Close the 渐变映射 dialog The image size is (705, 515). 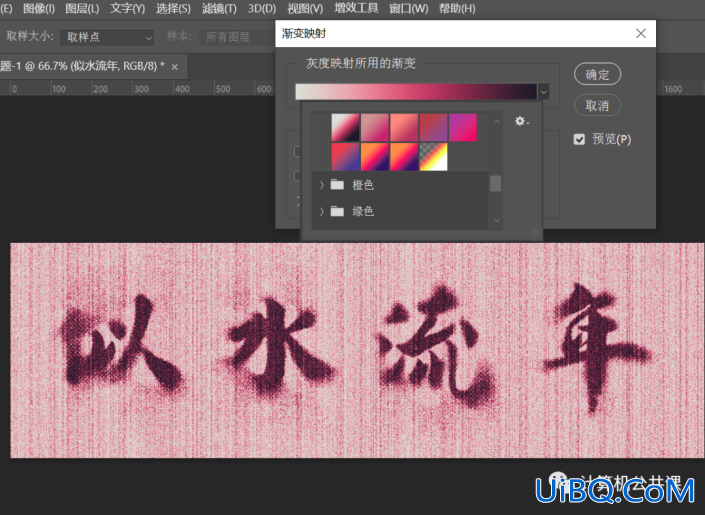641,33
